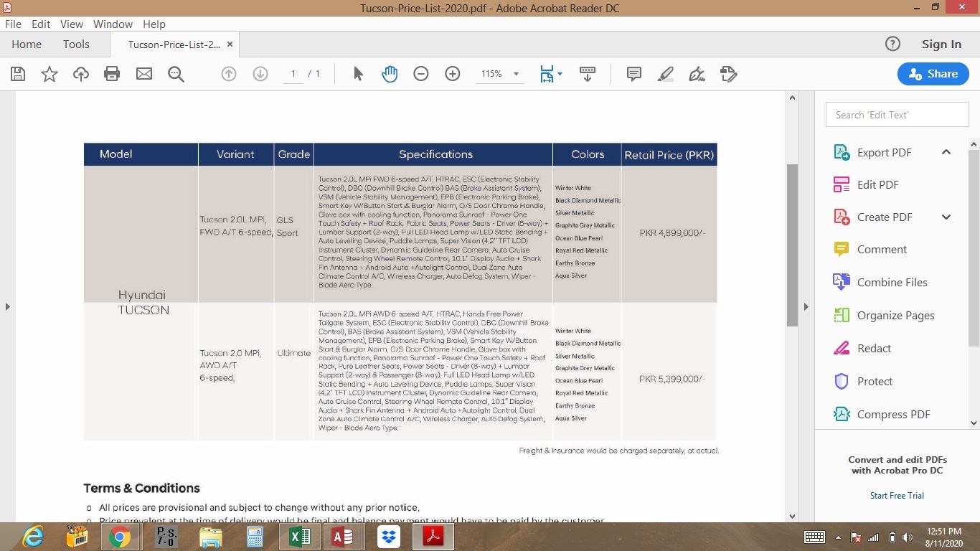Click the document scroll down arrow

[792, 516]
